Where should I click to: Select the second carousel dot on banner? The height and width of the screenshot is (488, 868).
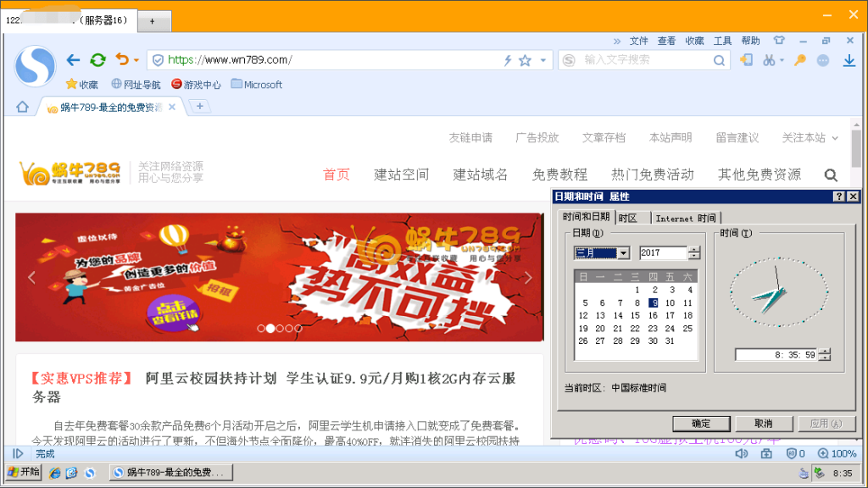(x=270, y=329)
